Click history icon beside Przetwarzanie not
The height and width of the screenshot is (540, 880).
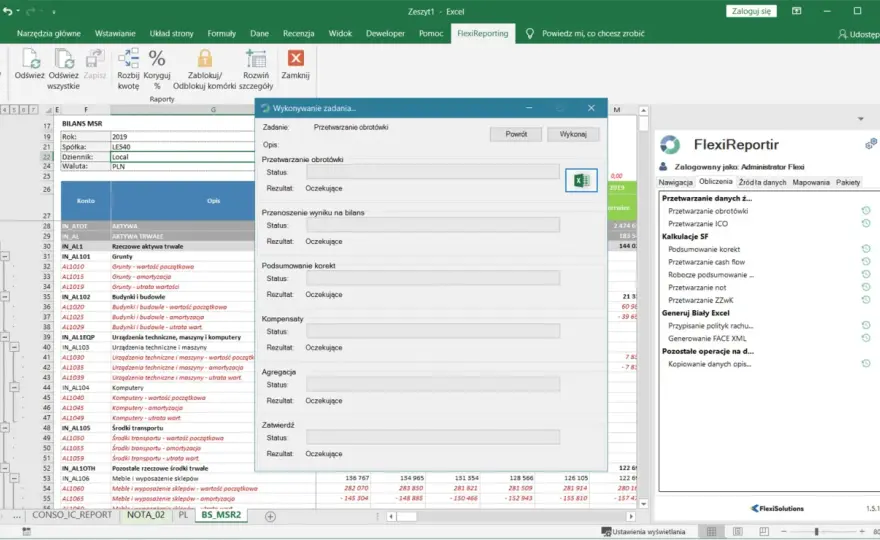(866, 287)
